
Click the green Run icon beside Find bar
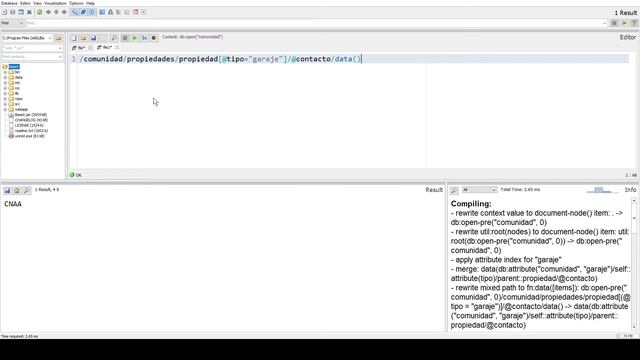point(624,23)
